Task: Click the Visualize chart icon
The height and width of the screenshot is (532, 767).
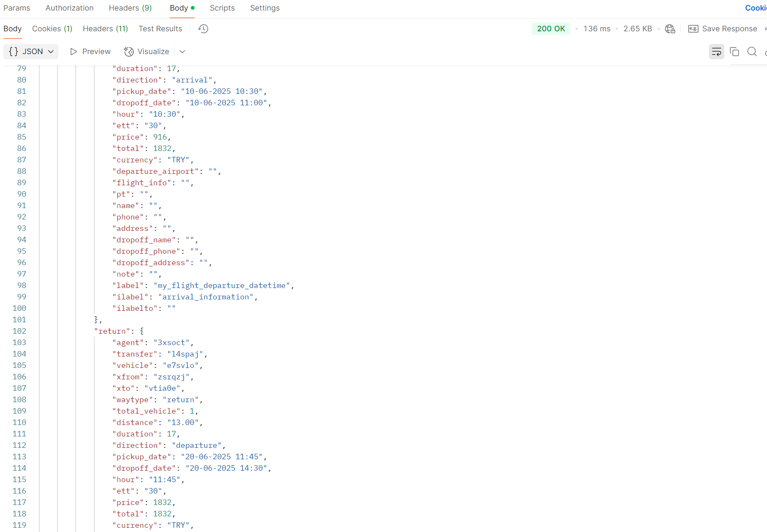Action: point(129,52)
